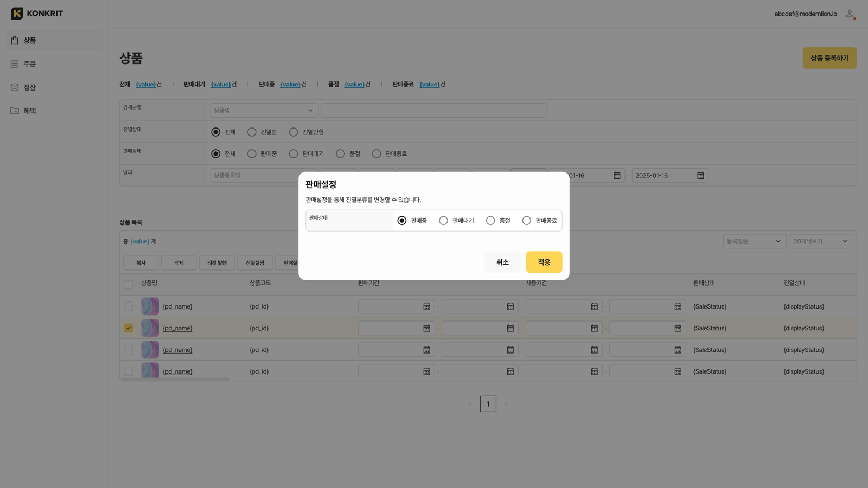Select 판매중 radio in the 판매설정 dialog

402,221
